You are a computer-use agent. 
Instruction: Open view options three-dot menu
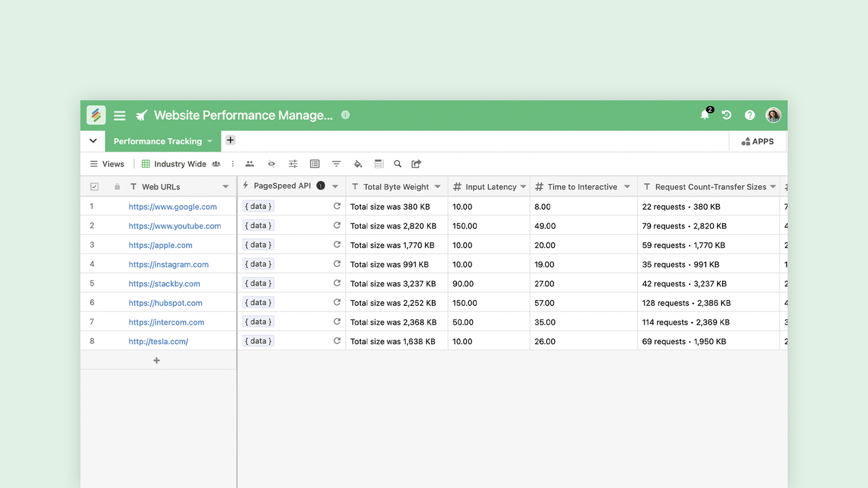tap(232, 164)
